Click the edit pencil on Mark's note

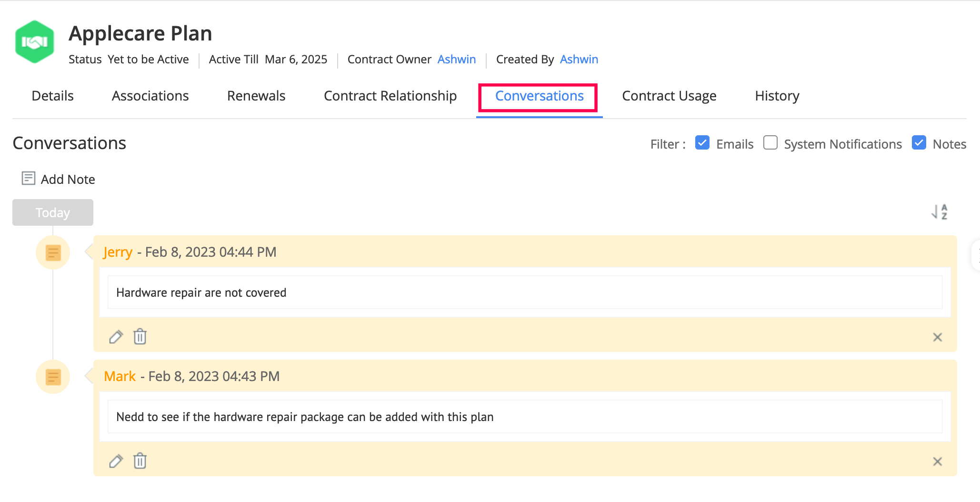pyautogui.click(x=116, y=461)
